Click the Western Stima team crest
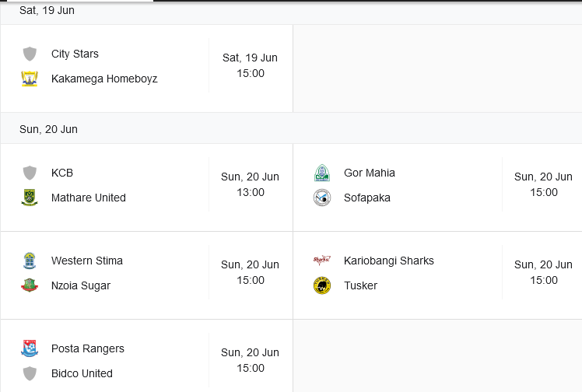The width and height of the screenshot is (582, 392). point(30,261)
